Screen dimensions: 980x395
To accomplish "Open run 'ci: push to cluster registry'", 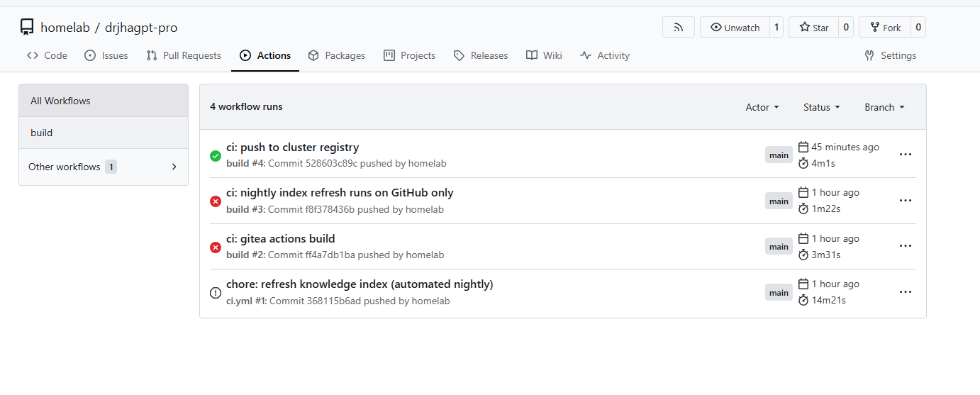I will [x=292, y=148].
